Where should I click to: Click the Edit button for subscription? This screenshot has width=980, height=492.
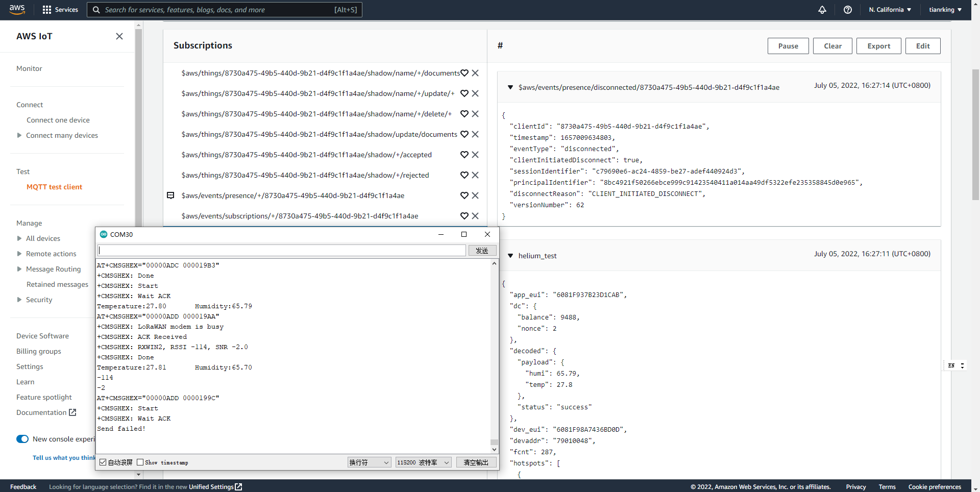click(x=923, y=46)
